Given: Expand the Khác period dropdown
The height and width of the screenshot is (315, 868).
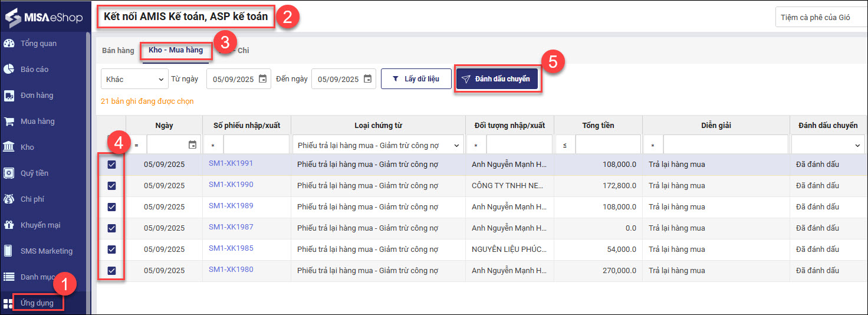Looking at the screenshot, I should pyautogui.click(x=134, y=79).
